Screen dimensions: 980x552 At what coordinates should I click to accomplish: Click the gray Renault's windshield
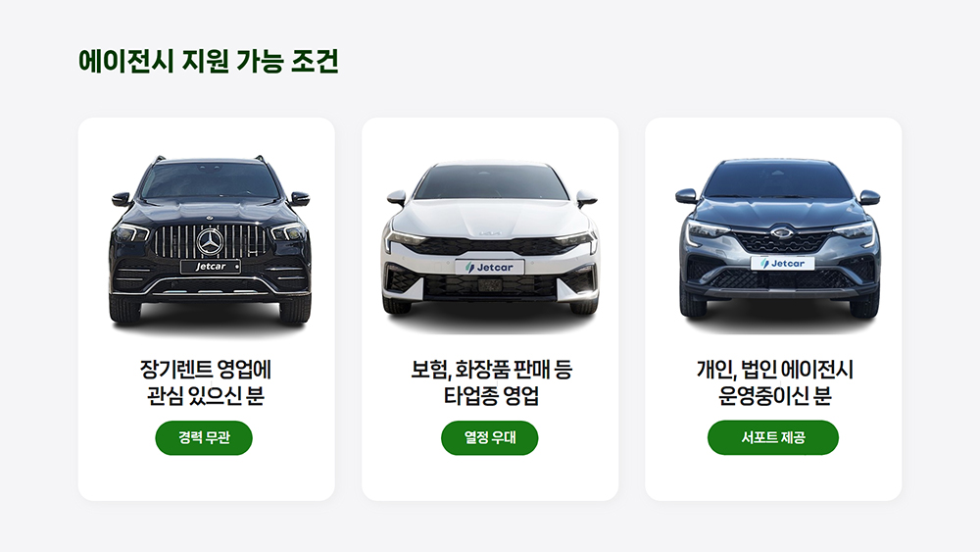pyautogui.click(x=778, y=179)
